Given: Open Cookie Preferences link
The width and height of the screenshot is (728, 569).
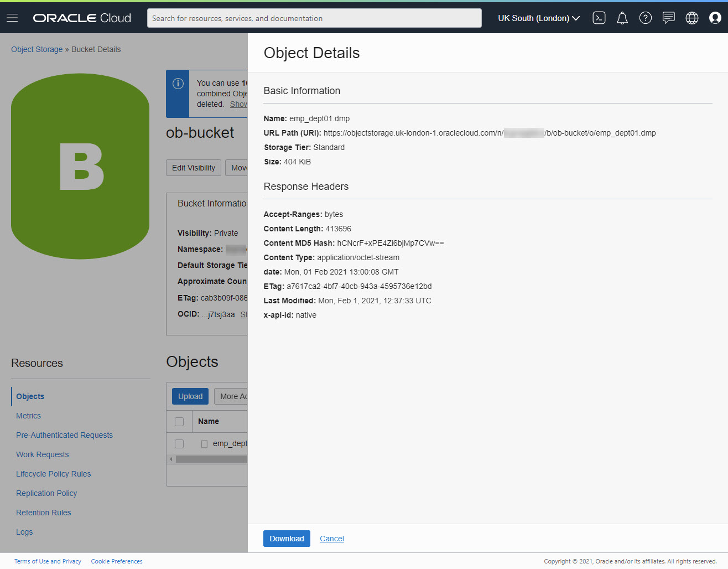Looking at the screenshot, I should point(117,561).
